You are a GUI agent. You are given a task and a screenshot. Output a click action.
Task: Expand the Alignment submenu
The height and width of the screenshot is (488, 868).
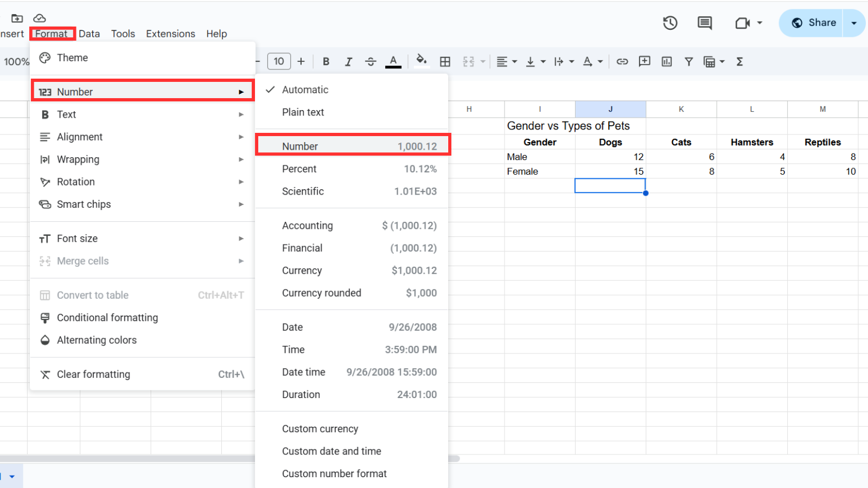point(143,137)
